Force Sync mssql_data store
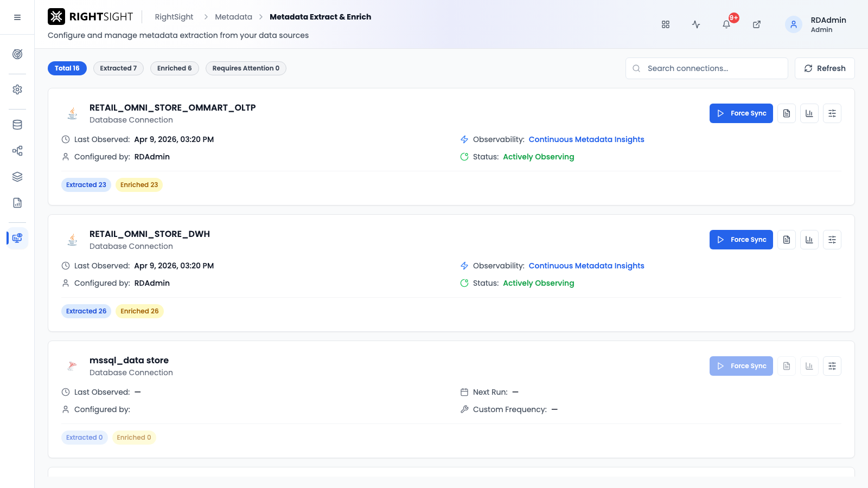This screenshot has height=488, width=868. 741,366
